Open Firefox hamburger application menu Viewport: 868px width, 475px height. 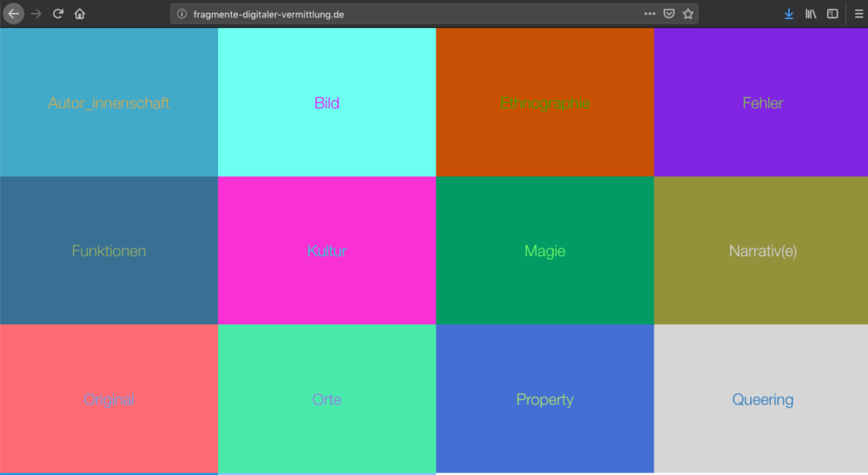point(858,14)
